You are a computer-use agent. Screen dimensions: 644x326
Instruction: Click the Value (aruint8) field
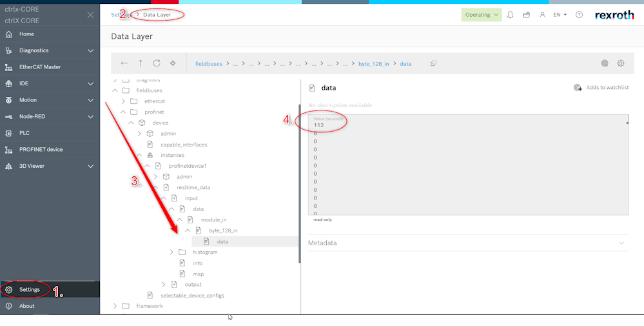point(468,165)
